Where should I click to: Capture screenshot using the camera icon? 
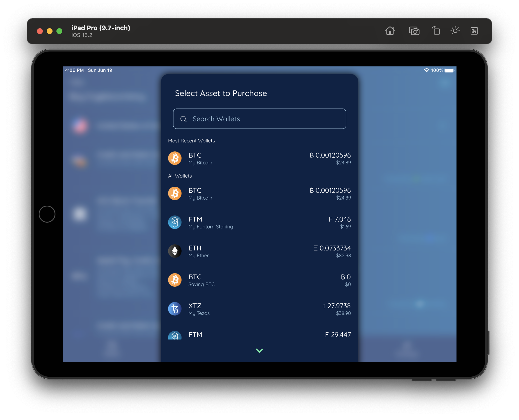[x=414, y=31]
